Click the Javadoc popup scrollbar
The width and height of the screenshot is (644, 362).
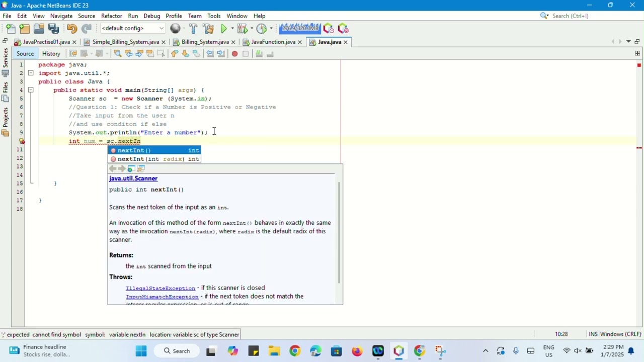pos(340,233)
